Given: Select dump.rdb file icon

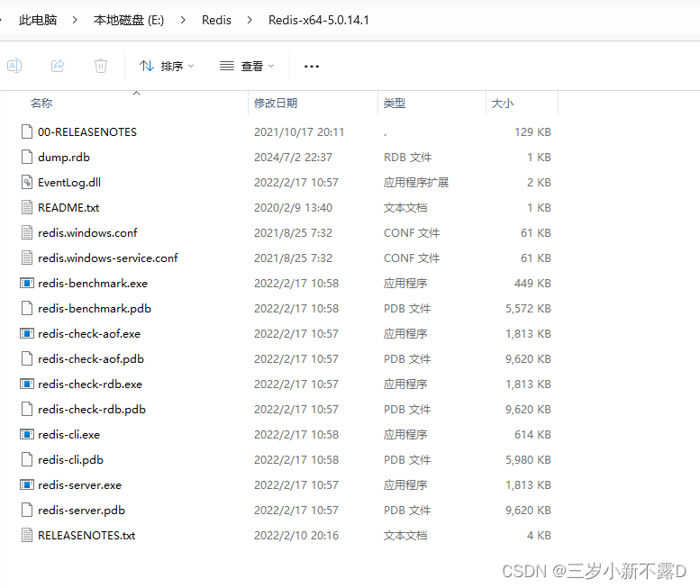Looking at the screenshot, I should 27,157.
